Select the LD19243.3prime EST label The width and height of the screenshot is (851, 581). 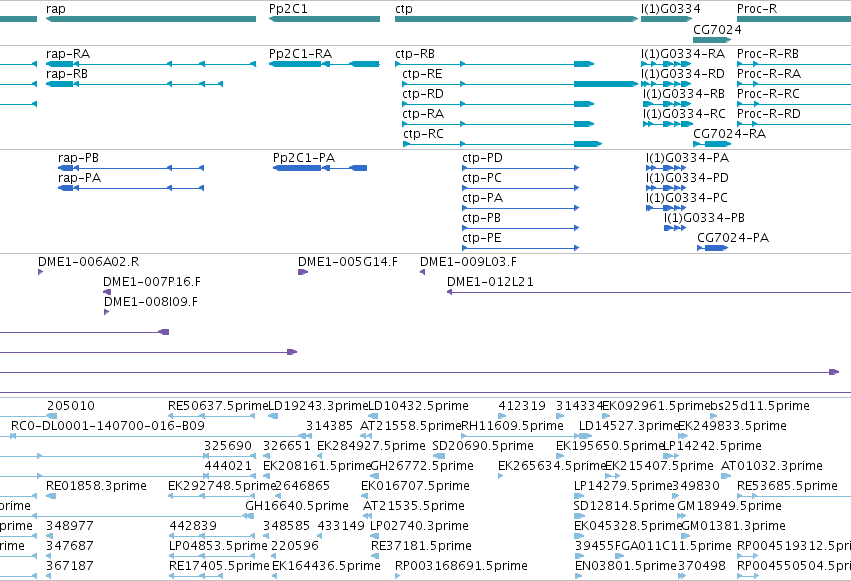(319, 406)
